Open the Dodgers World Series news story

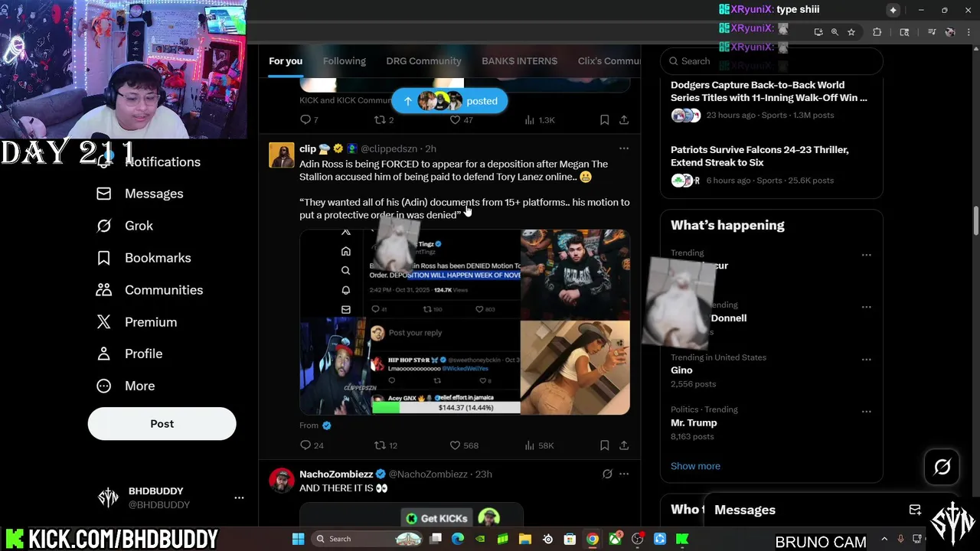coord(771,99)
